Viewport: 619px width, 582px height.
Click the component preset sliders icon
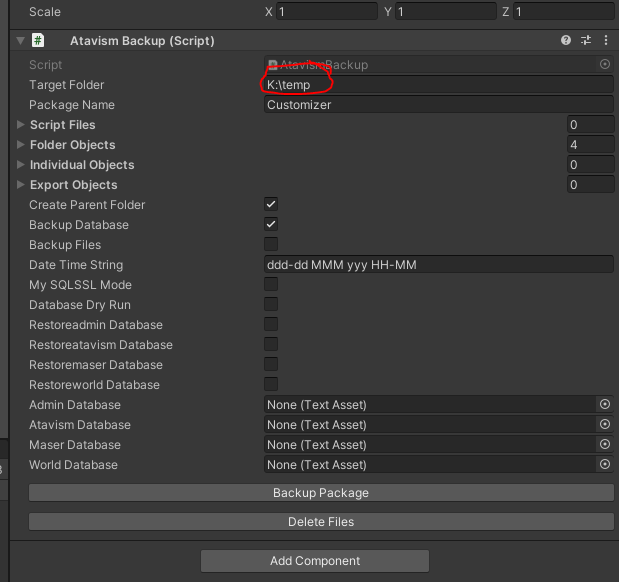586,41
